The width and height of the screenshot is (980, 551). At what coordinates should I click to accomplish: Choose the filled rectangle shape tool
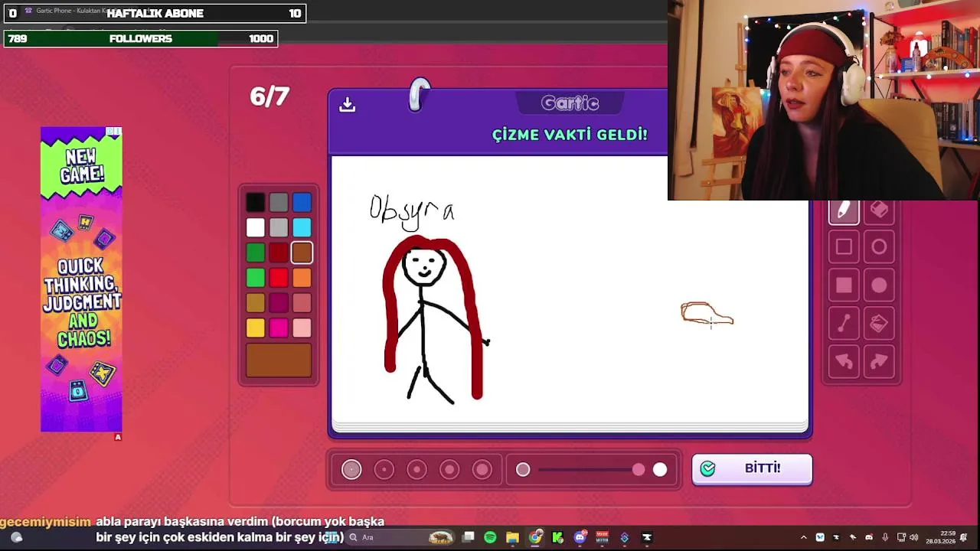pos(844,285)
